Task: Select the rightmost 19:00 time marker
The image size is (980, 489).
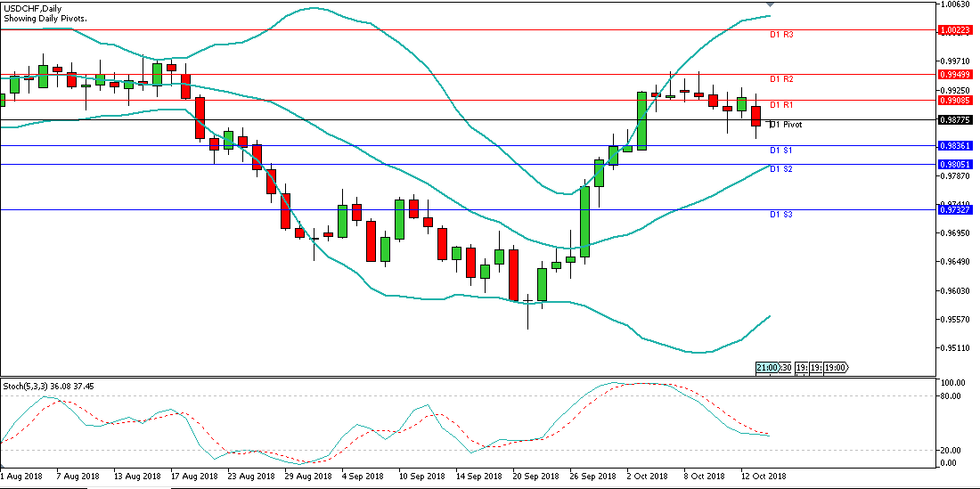Action: (836, 368)
